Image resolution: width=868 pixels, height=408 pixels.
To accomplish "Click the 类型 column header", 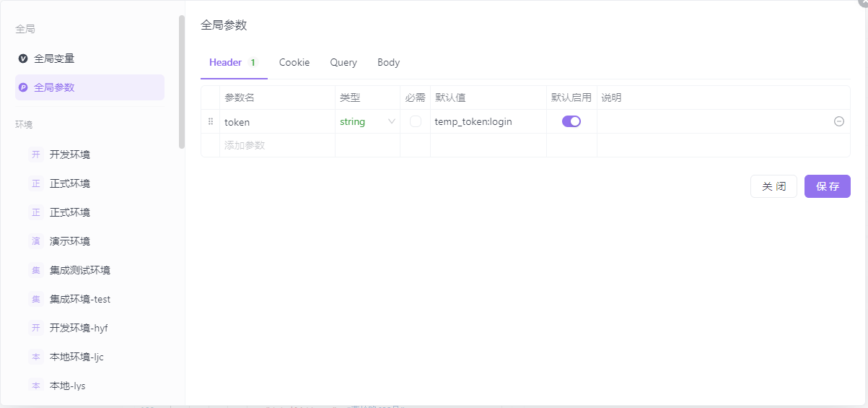I will tap(350, 97).
